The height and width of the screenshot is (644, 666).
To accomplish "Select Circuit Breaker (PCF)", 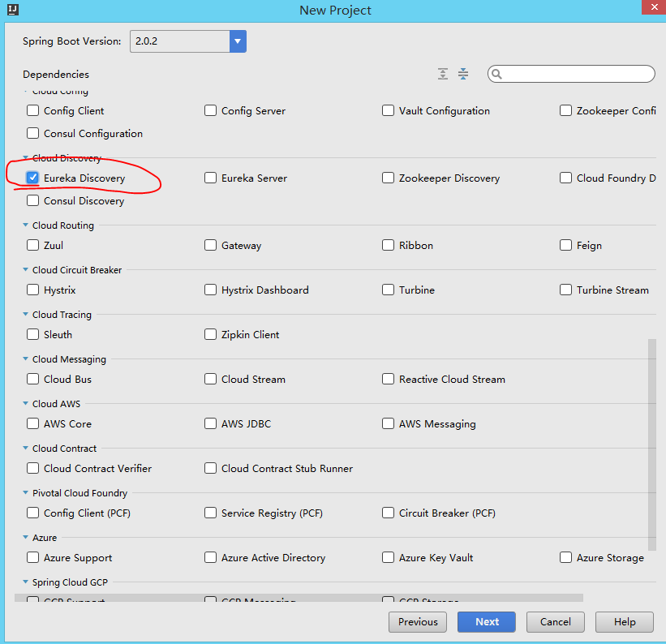I will pyautogui.click(x=388, y=513).
